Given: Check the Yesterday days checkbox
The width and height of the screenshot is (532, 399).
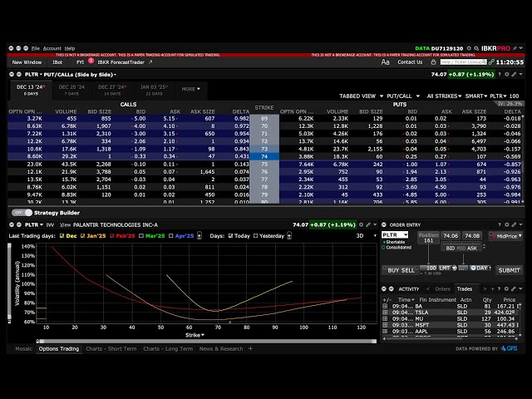Looking at the screenshot, I should [x=255, y=236].
